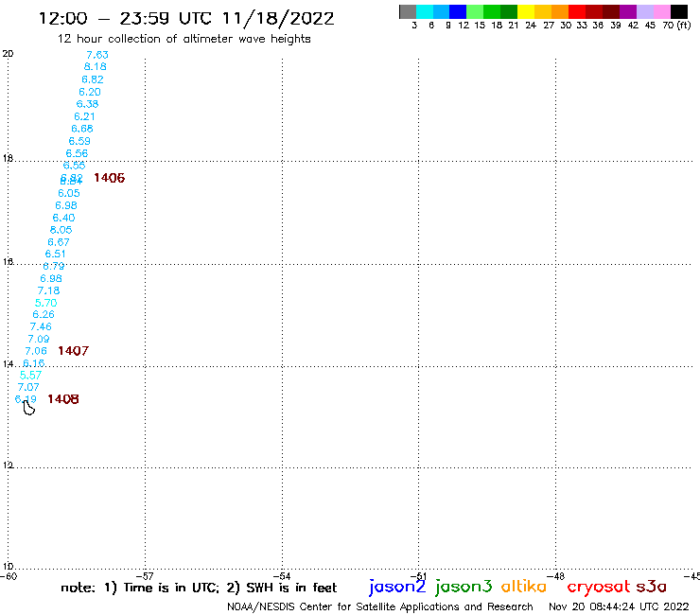
Task: Click the 7.09 wave height value
Action: (39, 339)
